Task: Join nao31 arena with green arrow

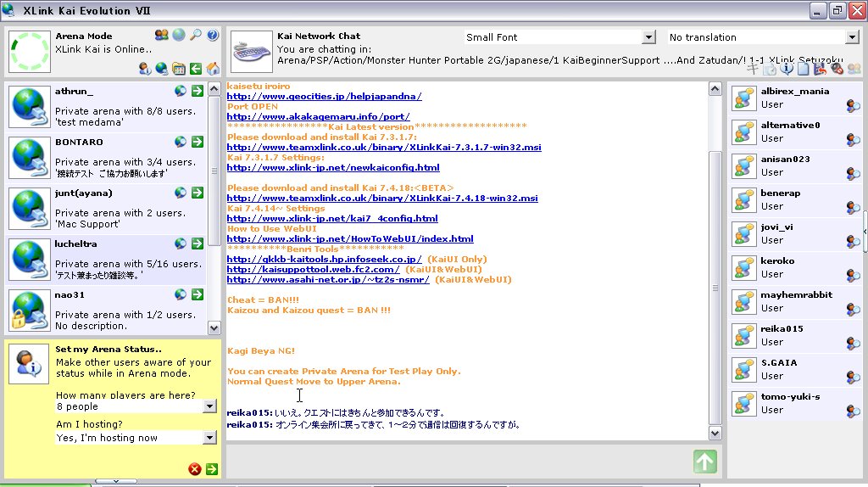Action: [198, 294]
